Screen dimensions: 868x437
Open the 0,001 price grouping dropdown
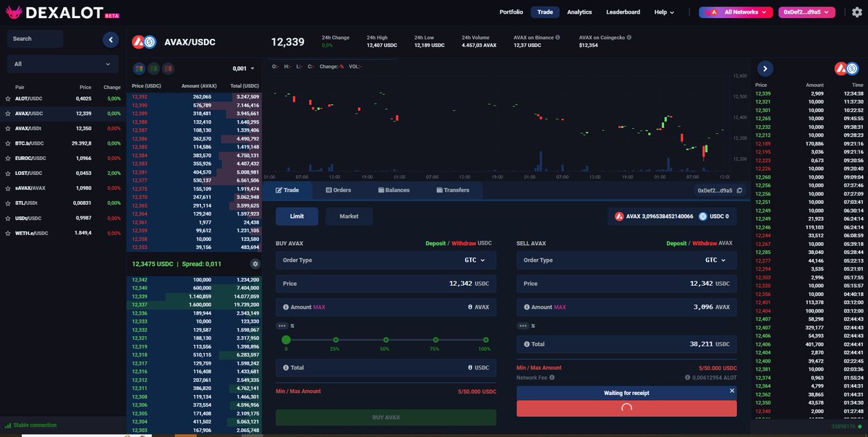(x=244, y=69)
